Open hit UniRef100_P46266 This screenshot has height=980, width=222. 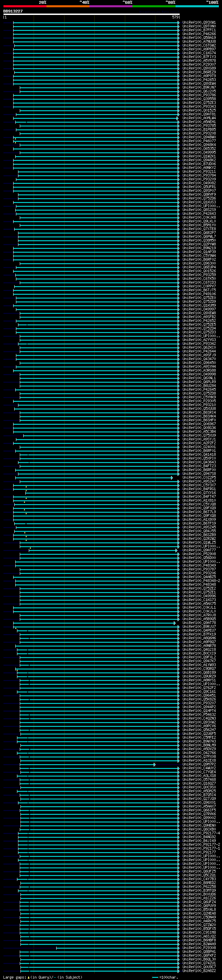(x=199, y=34)
